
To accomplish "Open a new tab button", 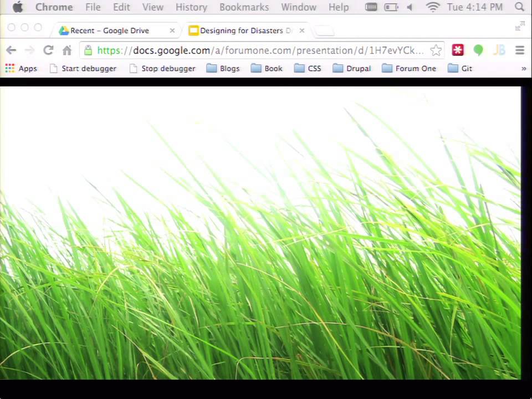I will click(325, 31).
